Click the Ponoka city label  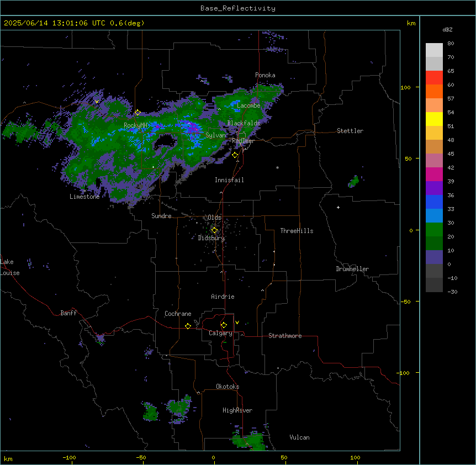(265, 75)
